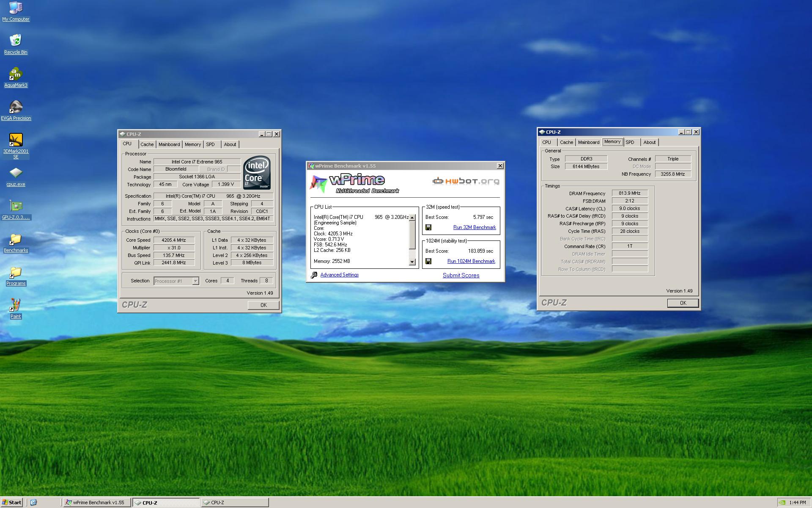Click save icon for 32M score

pos(428,227)
